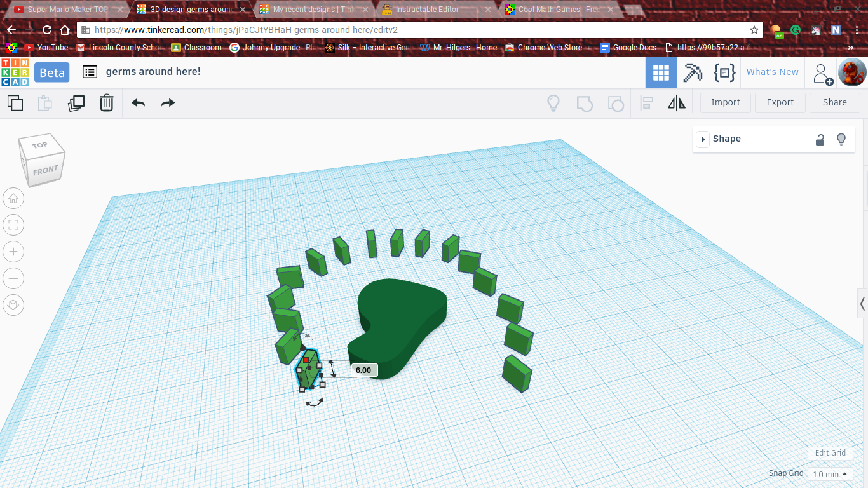Click the Group shapes icon
This screenshot has height=488, width=868.
point(585,103)
